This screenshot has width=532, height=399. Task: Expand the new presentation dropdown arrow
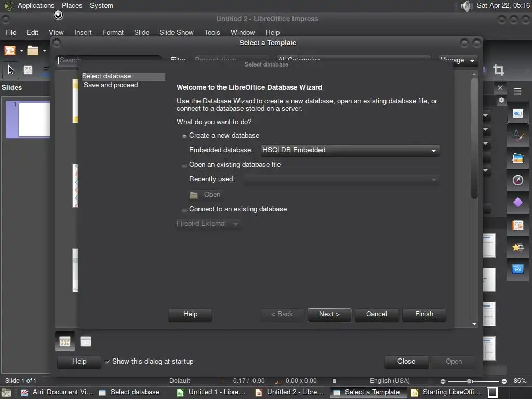pos(21,51)
